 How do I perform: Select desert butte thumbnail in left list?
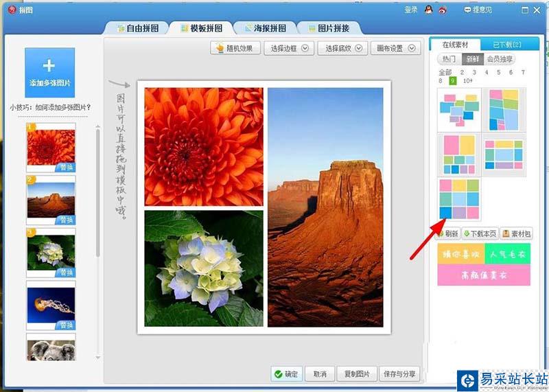pos(51,200)
